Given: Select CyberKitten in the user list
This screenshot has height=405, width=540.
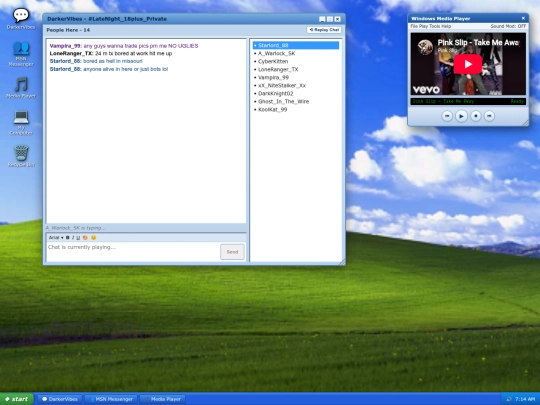Looking at the screenshot, I should [296, 61].
